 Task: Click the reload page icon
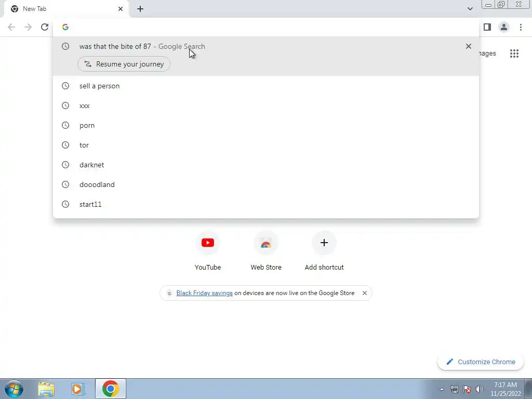point(45,27)
